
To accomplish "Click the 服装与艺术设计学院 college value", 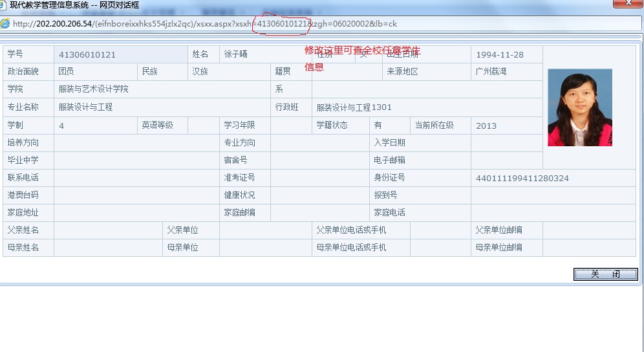I will coord(93,89).
